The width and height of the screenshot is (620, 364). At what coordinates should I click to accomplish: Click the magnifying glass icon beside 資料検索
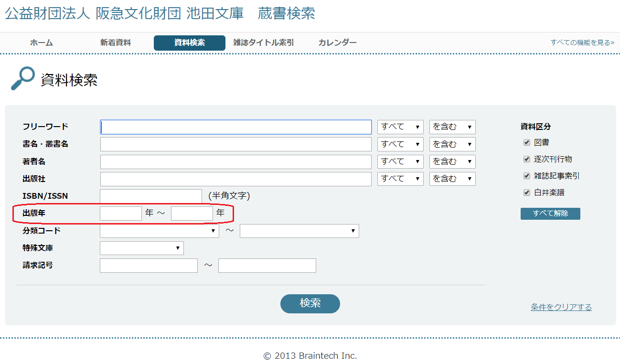(x=23, y=78)
